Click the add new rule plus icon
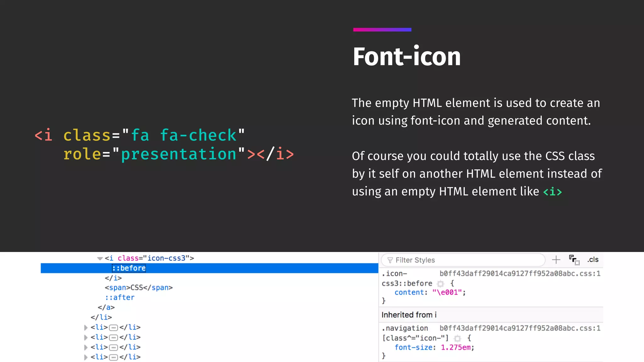Screen dimensions: 644x362 (556, 260)
